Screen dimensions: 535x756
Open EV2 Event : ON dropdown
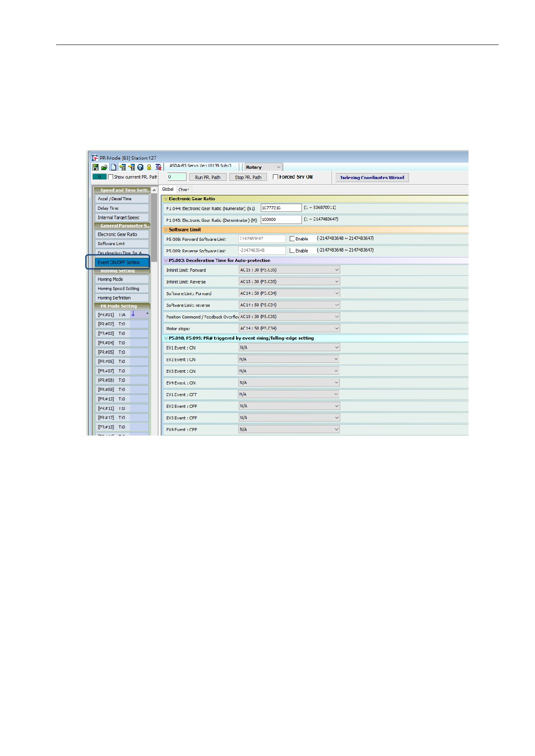click(289, 359)
